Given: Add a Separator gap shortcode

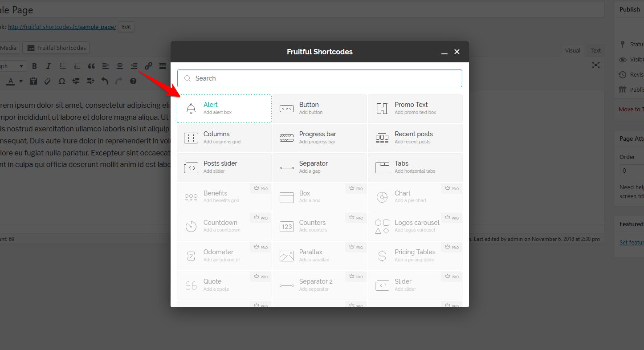Looking at the screenshot, I should click(x=320, y=167).
